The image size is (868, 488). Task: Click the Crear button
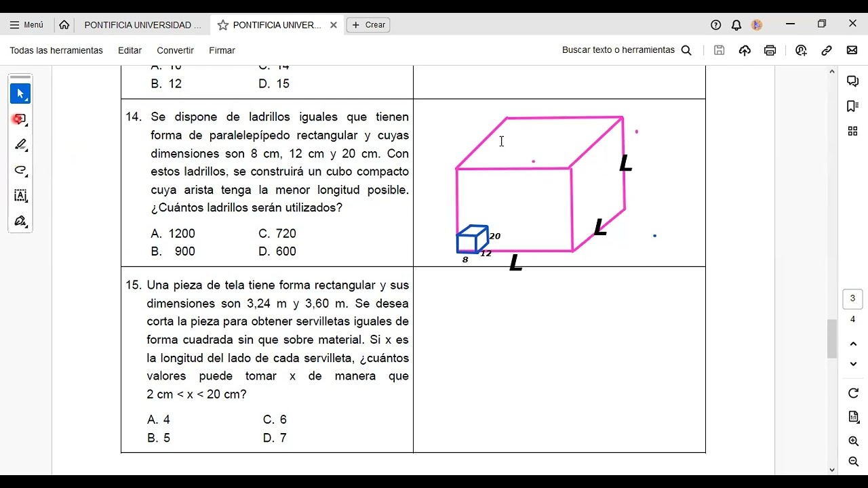[x=368, y=25]
